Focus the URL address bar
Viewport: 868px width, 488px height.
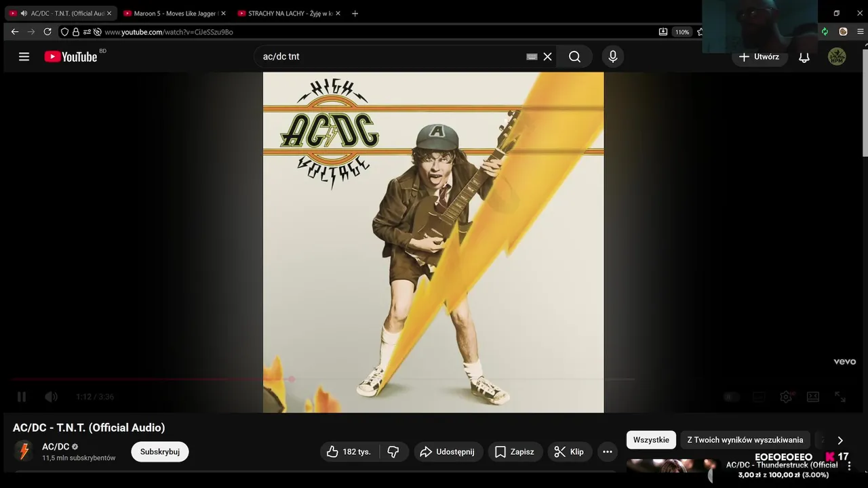pos(380,32)
